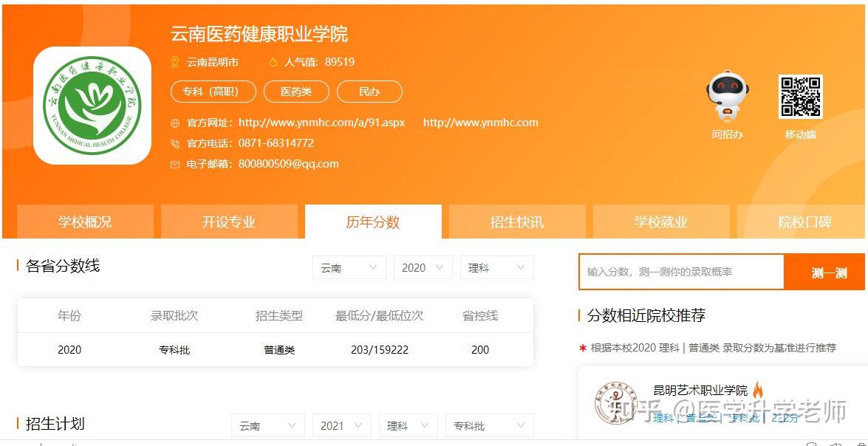Switch to the 开设专业 tab
The image size is (868, 446).
click(x=229, y=222)
